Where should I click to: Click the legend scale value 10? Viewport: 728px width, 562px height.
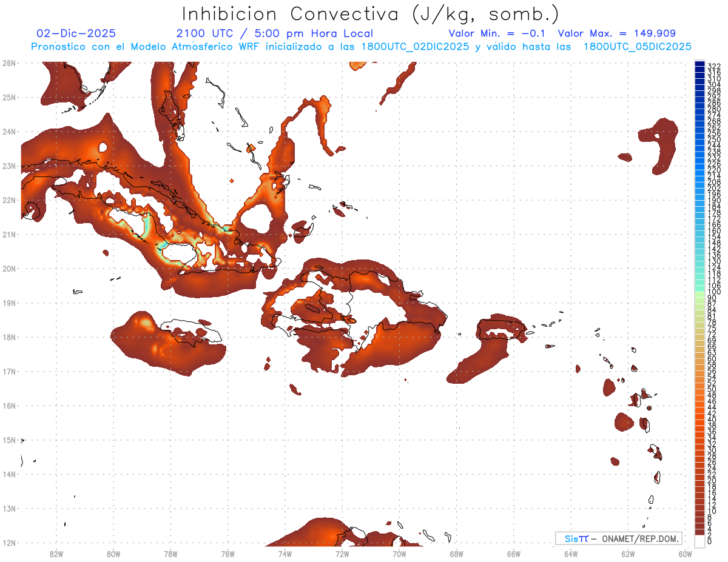712,511
